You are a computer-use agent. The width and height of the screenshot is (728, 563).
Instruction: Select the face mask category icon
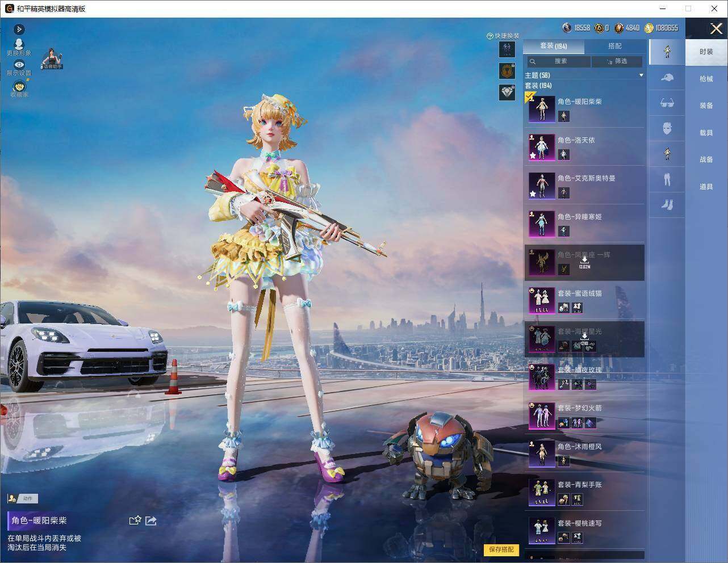coord(667,128)
